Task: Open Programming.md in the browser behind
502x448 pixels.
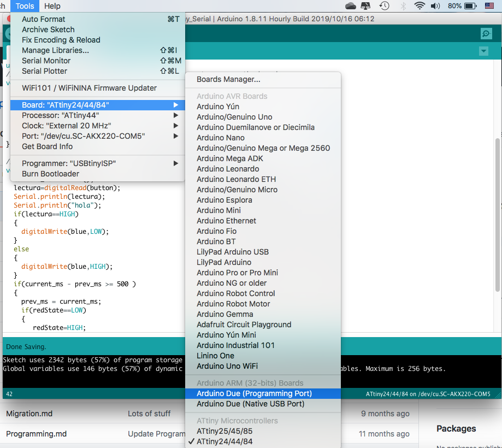Action: pyautogui.click(x=36, y=434)
